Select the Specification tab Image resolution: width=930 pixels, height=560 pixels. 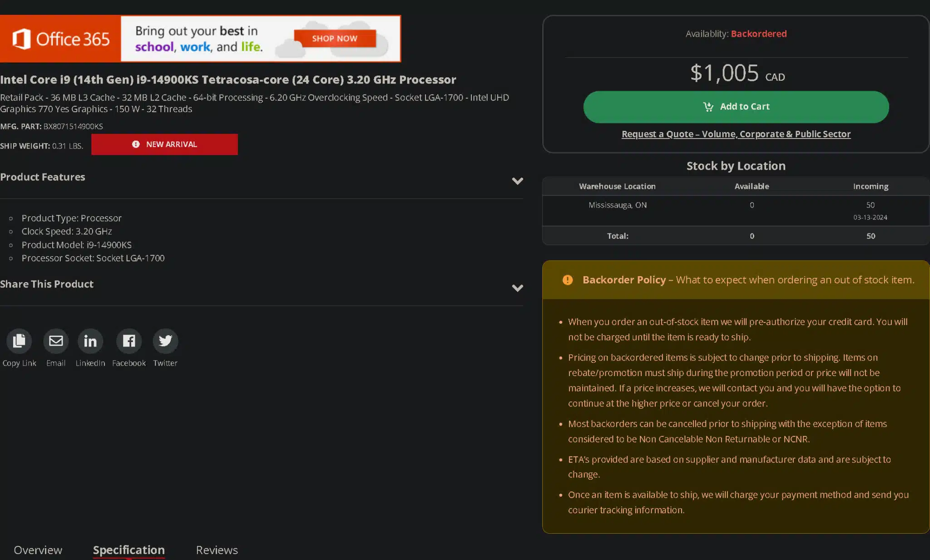(129, 550)
